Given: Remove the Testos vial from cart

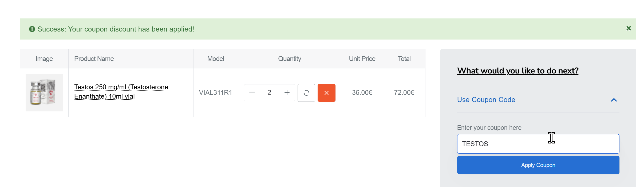Looking at the screenshot, I should (x=326, y=93).
